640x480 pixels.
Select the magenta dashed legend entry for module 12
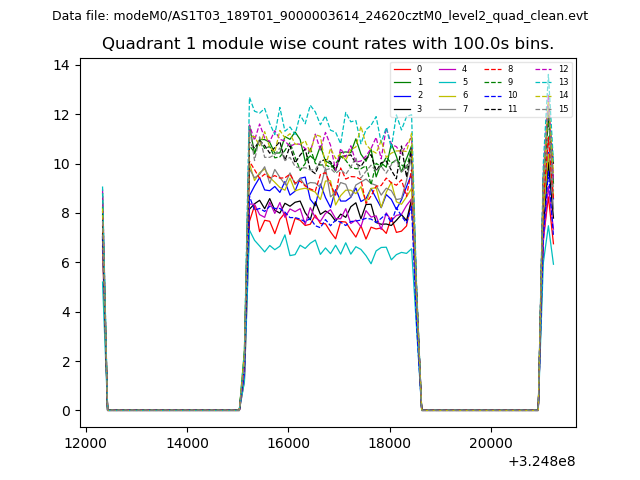pyautogui.click(x=544, y=69)
